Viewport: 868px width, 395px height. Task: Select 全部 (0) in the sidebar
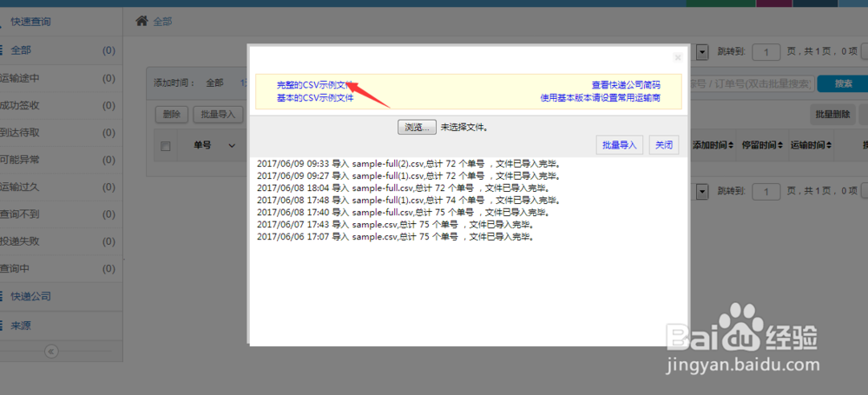coord(61,50)
